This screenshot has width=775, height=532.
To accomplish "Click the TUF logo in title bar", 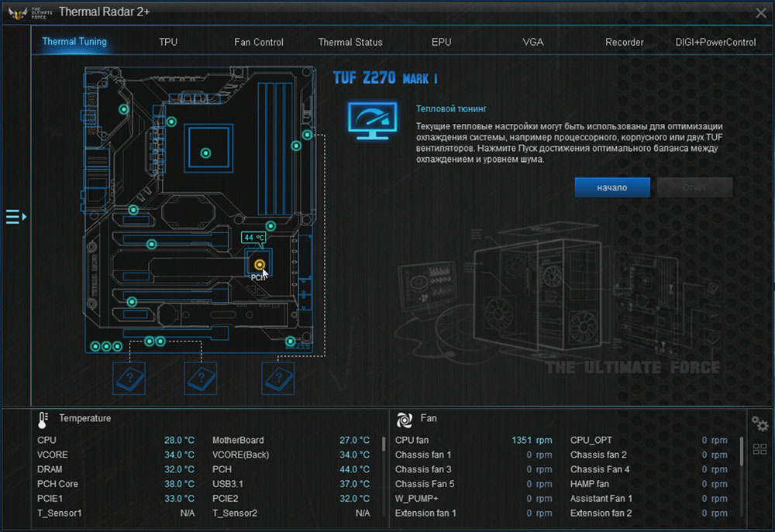I will (29, 13).
